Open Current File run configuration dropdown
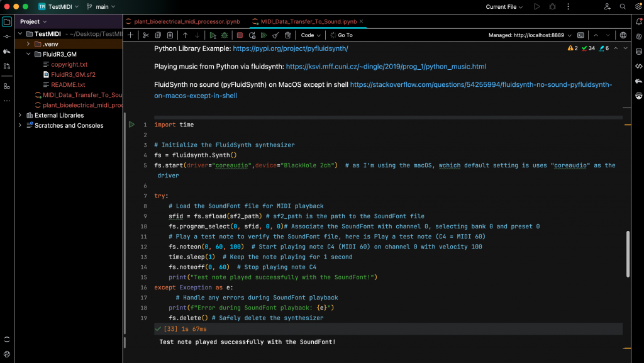 (x=504, y=6)
